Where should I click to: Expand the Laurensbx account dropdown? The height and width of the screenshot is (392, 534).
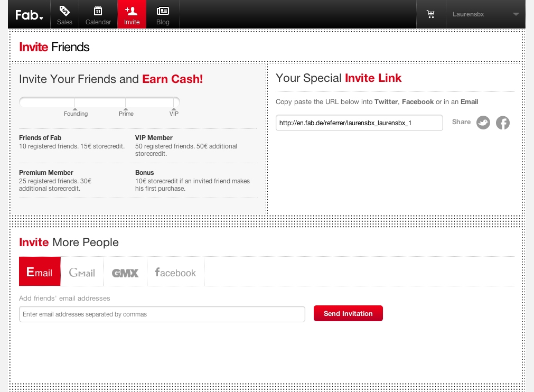coord(516,14)
